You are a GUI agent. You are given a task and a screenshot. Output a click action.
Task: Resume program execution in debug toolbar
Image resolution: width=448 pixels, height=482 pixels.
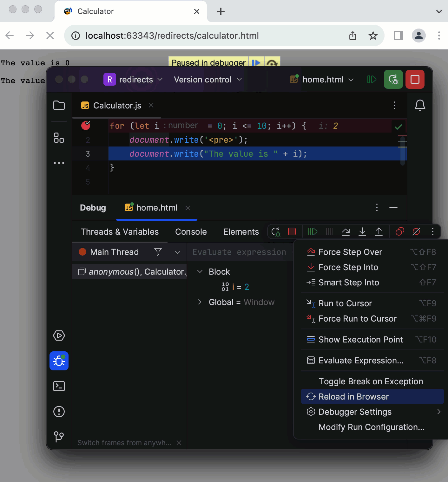pyautogui.click(x=313, y=231)
